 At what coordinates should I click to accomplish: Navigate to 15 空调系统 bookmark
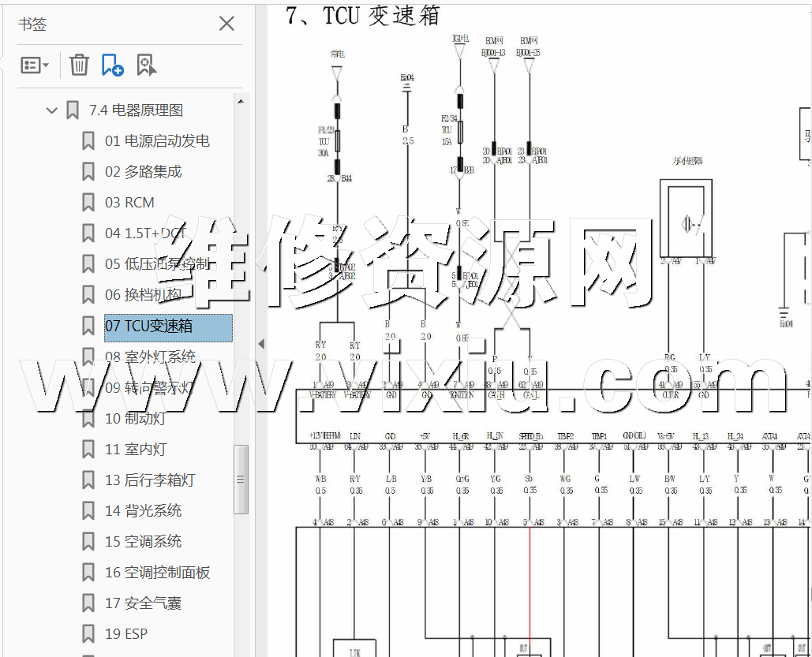pos(143,542)
